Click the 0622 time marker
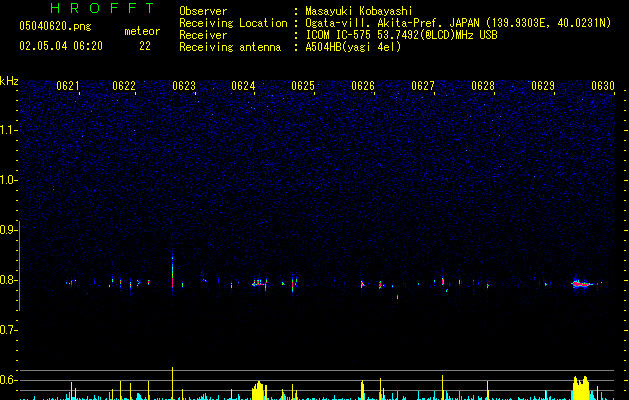629x400 pixels. tap(124, 86)
